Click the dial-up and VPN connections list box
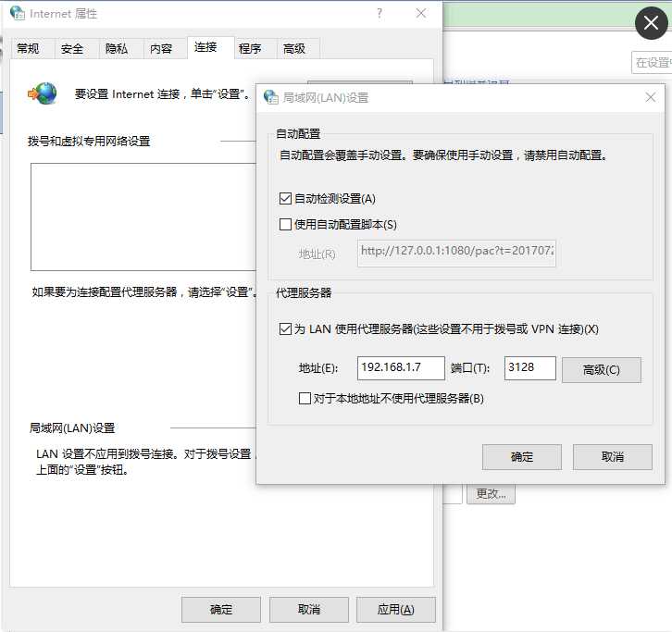This screenshot has width=672, height=632. pos(143,217)
